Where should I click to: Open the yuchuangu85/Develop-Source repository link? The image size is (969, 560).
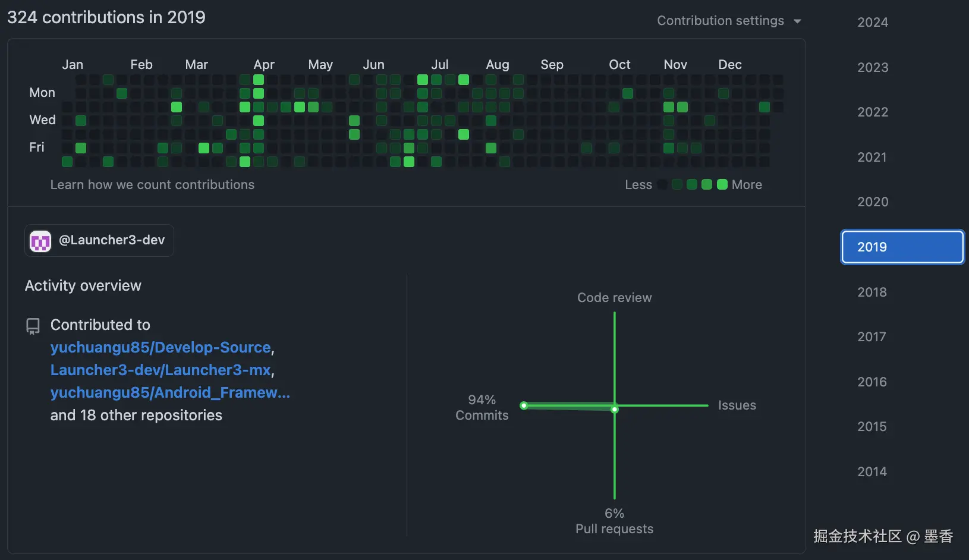click(x=161, y=347)
